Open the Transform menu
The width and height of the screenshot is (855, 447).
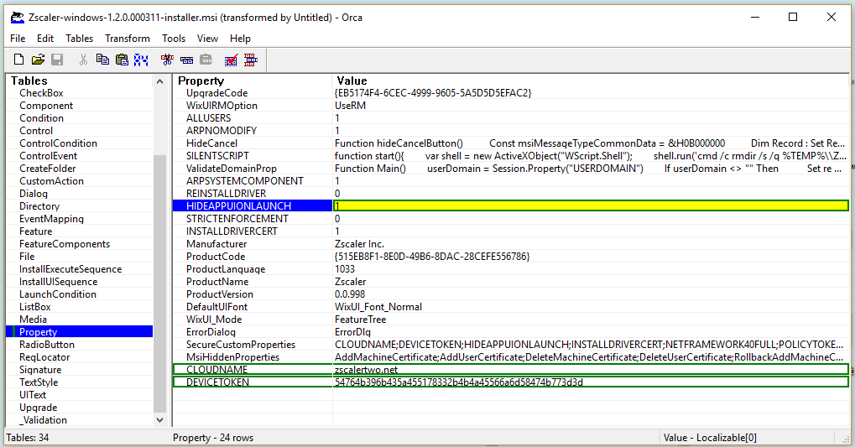127,39
